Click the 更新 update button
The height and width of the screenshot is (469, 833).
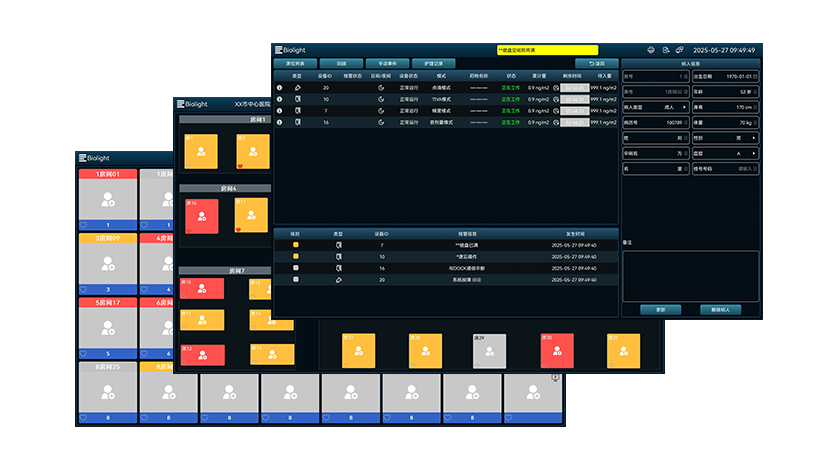(x=660, y=309)
